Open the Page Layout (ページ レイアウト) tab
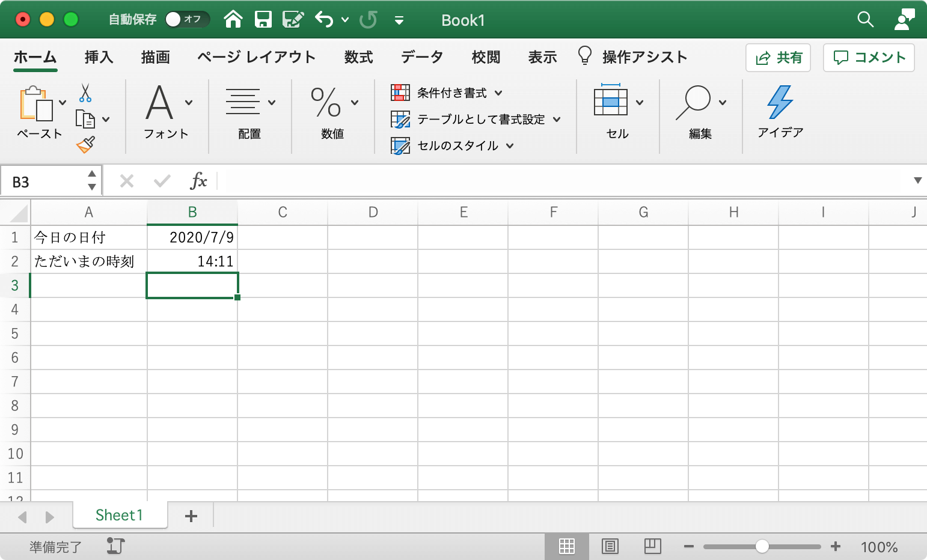Image resolution: width=927 pixels, height=560 pixels. point(257,57)
